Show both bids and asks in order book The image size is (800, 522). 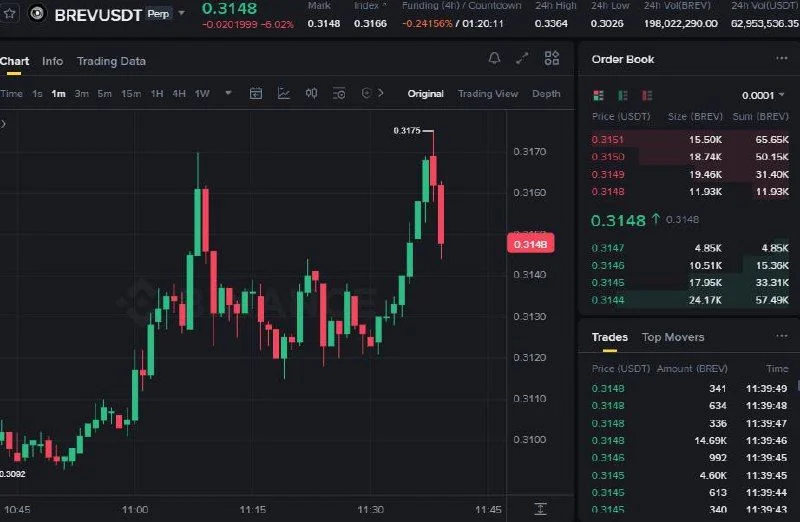tap(598, 95)
